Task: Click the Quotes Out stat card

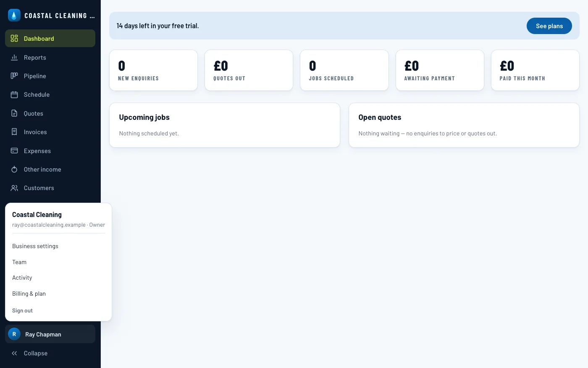Action: tap(249, 70)
